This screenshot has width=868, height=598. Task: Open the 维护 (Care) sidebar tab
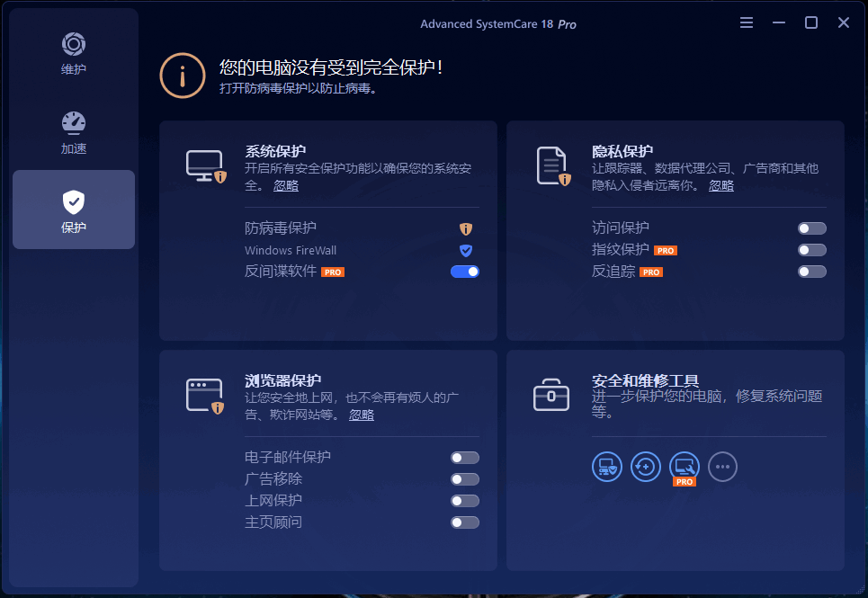point(74,54)
